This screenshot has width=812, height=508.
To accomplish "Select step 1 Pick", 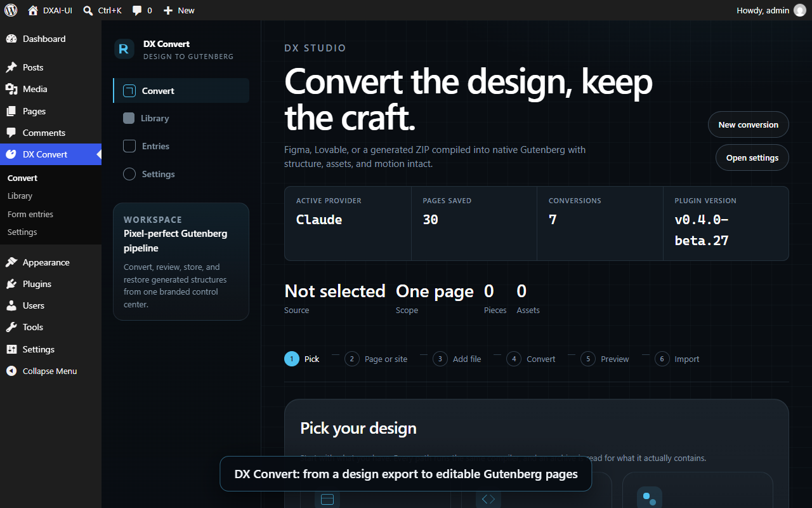I will tap(302, 359).
